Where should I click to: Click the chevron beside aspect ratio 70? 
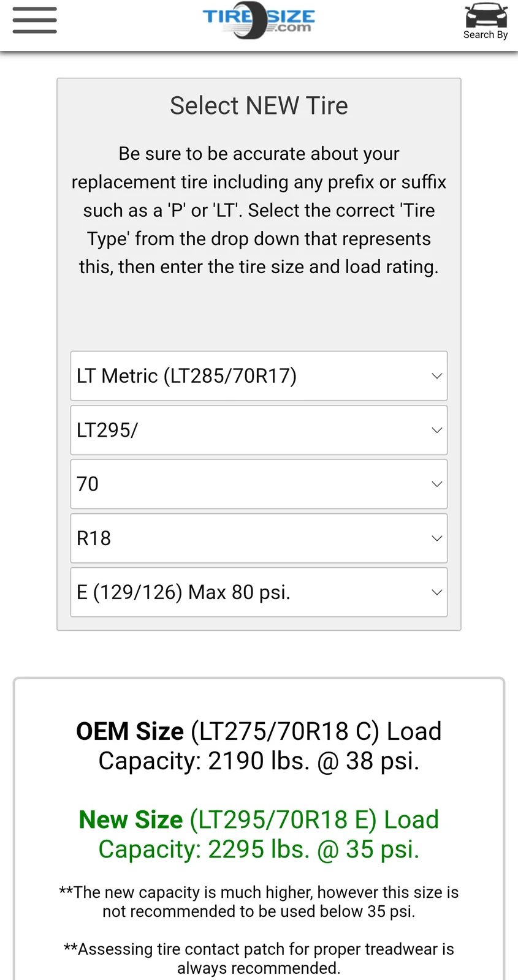pos(436,484)
